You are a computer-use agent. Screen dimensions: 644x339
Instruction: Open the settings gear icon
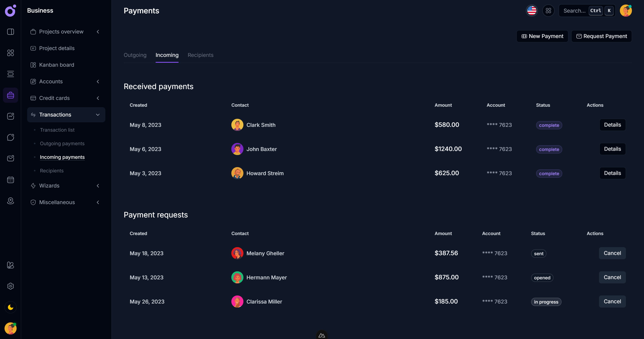tap(10, 286)
